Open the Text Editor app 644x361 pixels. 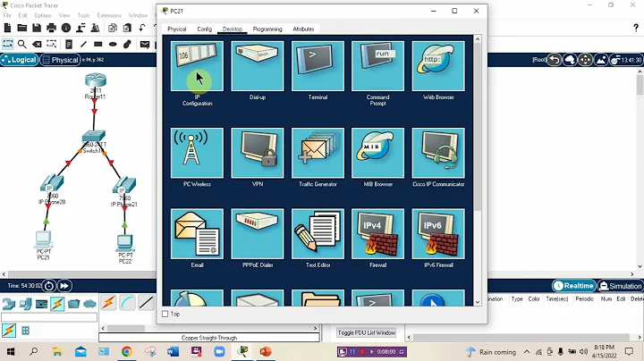click(318, 234)
